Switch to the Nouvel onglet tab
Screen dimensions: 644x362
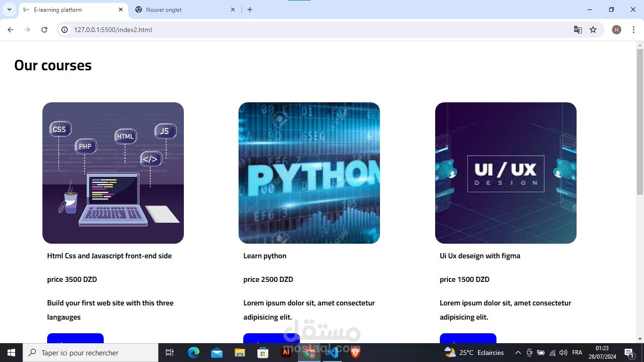tap(185, 10)
